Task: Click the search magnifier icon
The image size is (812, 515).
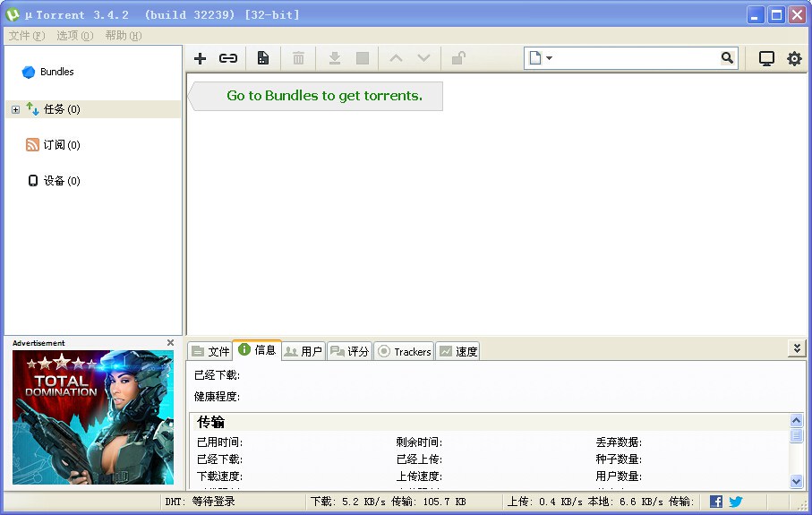Action: [727, 58]
